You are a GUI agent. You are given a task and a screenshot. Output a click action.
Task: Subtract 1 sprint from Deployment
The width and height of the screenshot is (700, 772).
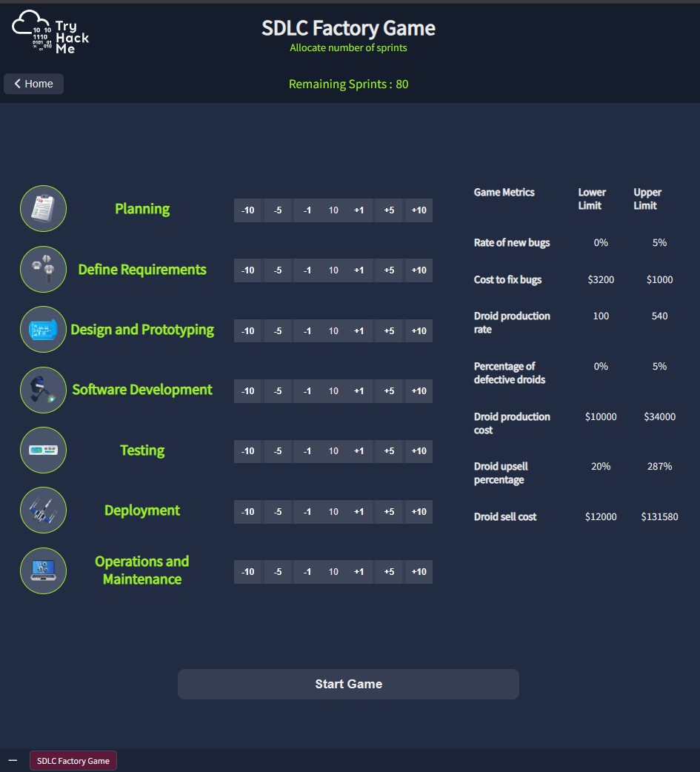(307, 512)
